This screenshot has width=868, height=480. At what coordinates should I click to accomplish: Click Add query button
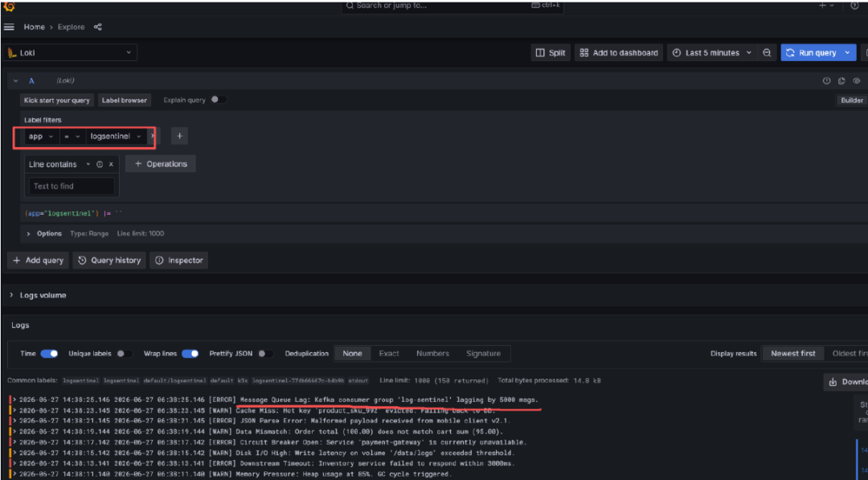pos(39,261)
